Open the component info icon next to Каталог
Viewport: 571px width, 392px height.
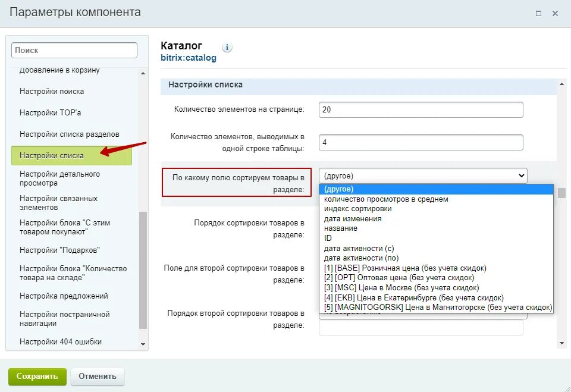[x=227, y=47]
